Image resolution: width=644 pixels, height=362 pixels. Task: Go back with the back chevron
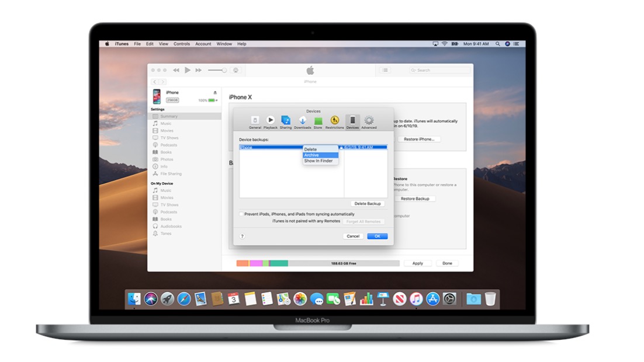coord(154,82)
